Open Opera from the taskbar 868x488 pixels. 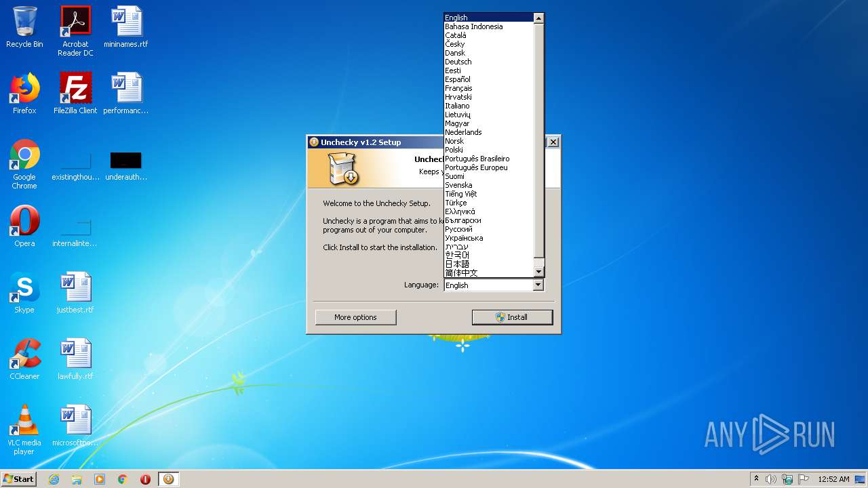[x=145, y=479]
